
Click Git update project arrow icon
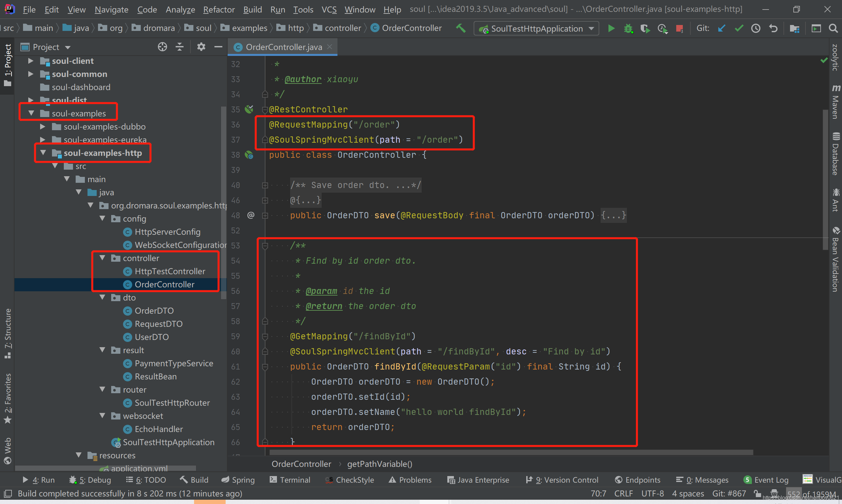coord(721,29)
